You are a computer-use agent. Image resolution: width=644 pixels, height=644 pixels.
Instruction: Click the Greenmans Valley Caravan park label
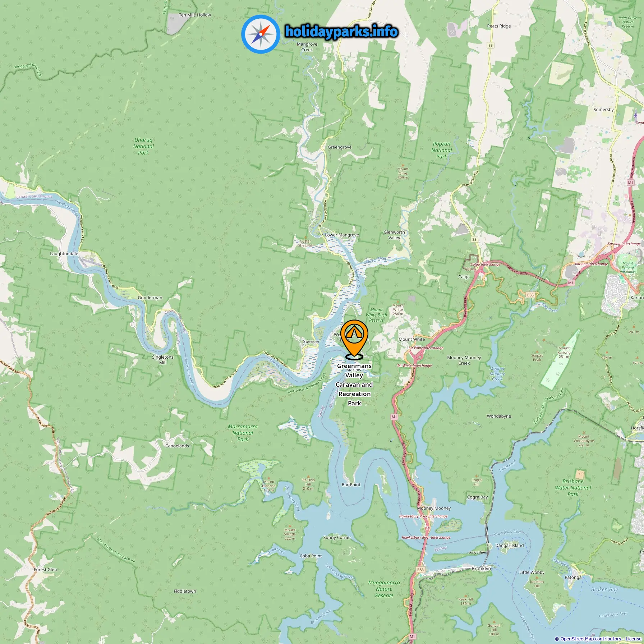tap(354, 385)
